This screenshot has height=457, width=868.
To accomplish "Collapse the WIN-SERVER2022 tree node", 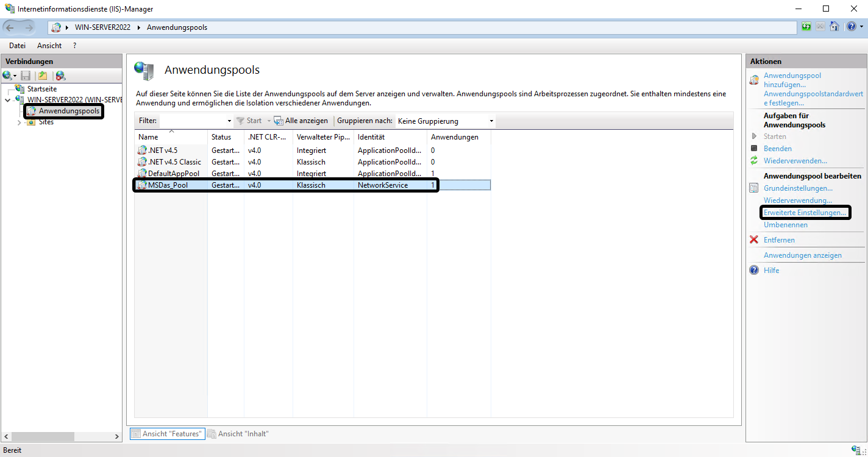I will coord(7,100).
